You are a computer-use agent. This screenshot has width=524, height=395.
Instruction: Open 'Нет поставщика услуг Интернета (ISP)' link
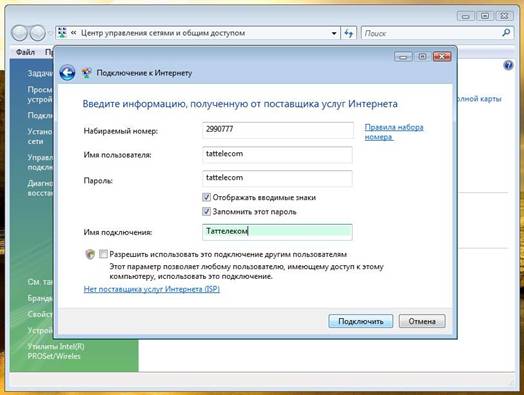click(x=152, y=289)
